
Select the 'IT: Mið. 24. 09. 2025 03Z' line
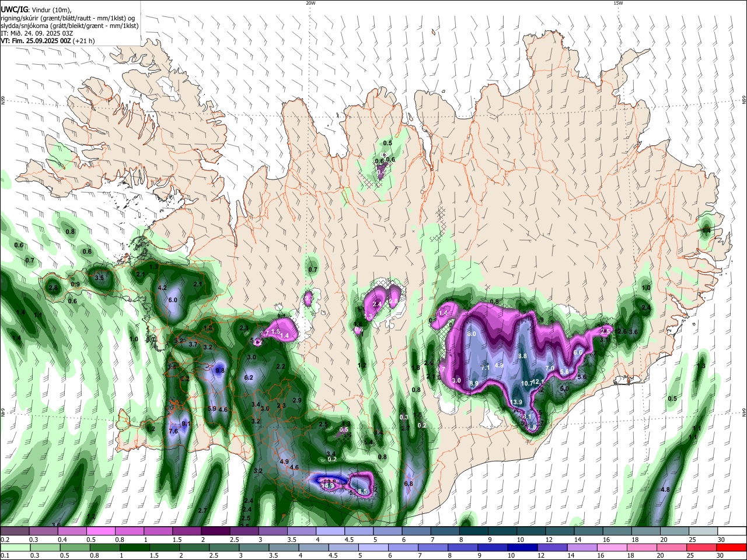click(x=36, y=33)
